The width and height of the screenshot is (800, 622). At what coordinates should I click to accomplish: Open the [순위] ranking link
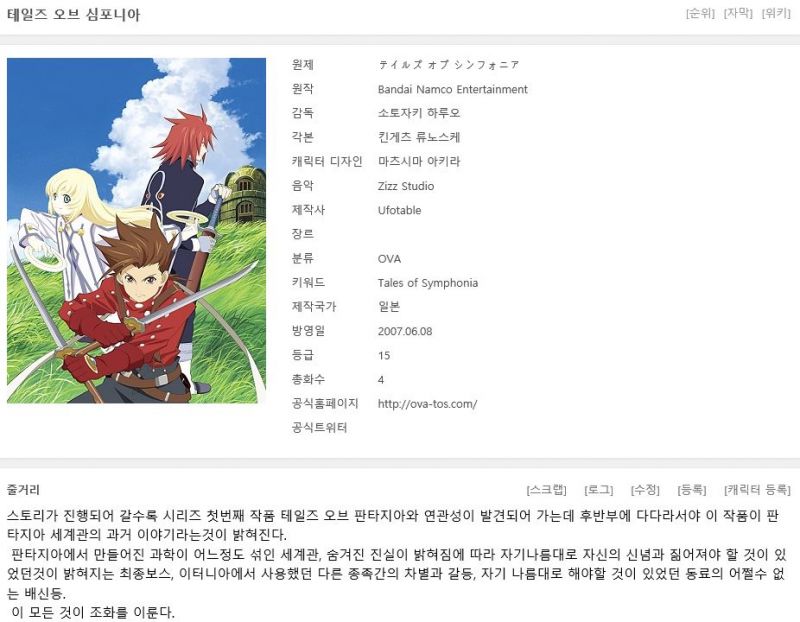(x=700, y=13)
